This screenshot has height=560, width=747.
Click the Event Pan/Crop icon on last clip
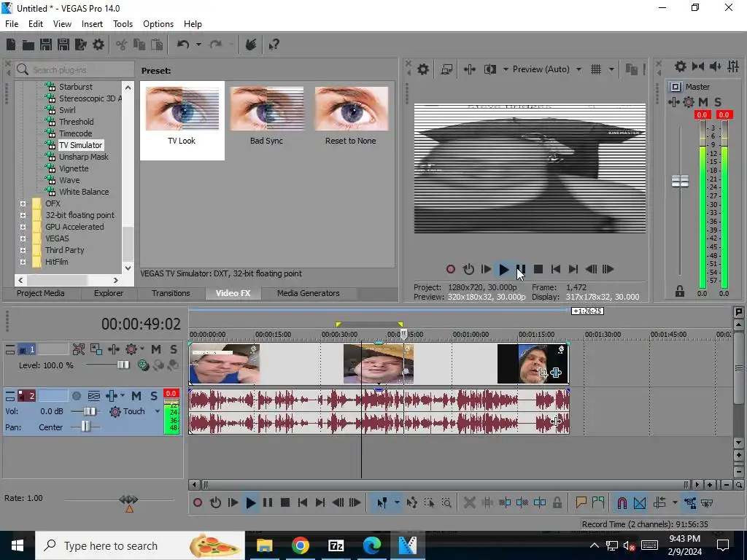pyautogui.click(x=542, y=373)
